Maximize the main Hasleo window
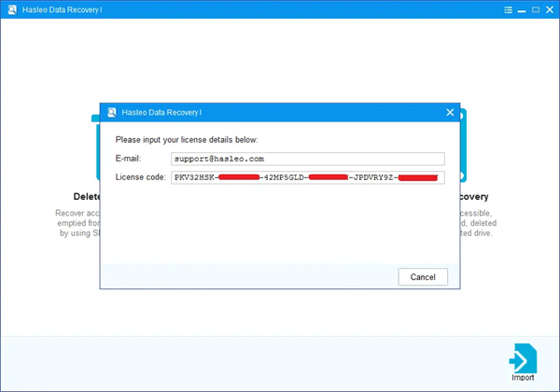The height and width of the screenshot is (392, 560). [x=536, y=10]
